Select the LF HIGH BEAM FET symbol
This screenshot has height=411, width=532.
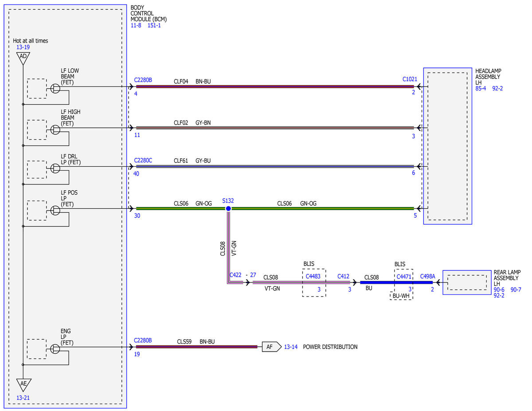point(55,129)
